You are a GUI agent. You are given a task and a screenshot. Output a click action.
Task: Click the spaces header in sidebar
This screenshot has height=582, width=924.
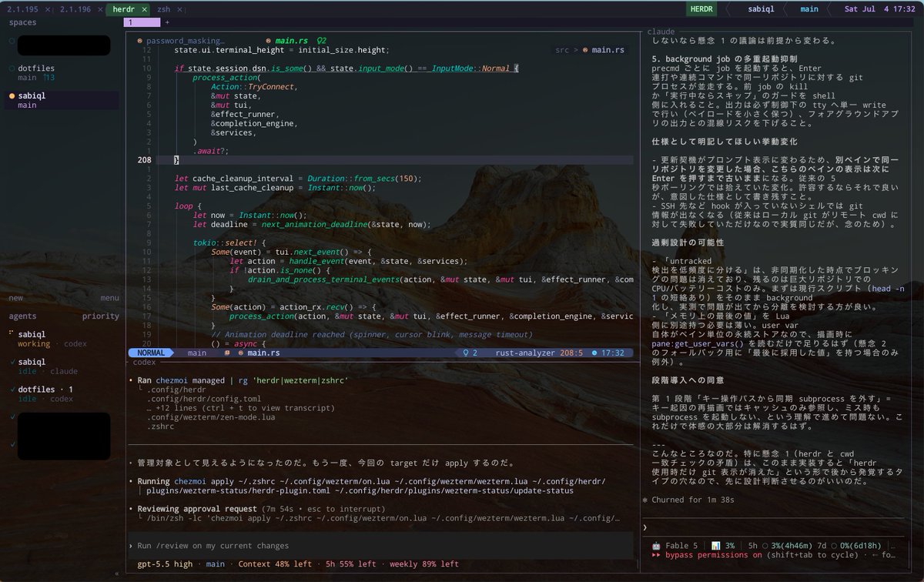click(22, 22)
